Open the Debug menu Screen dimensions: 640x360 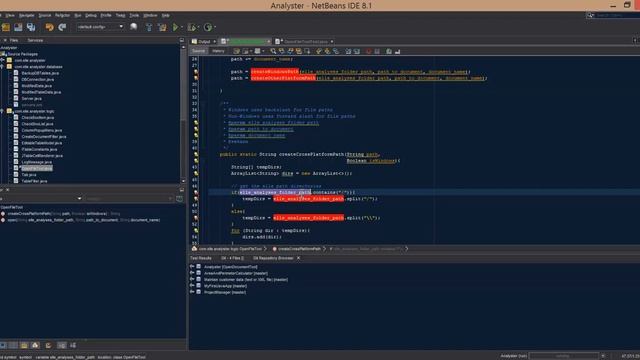click(x=91, y=16)
